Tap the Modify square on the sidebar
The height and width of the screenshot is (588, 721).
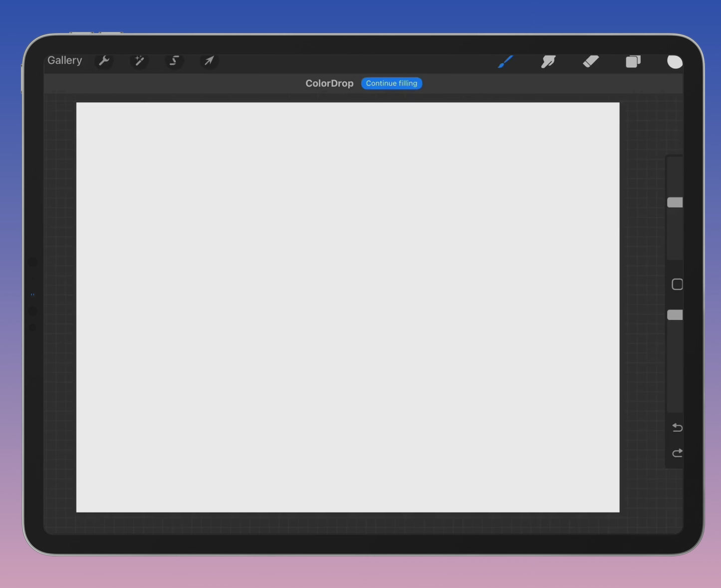point(677,284)
